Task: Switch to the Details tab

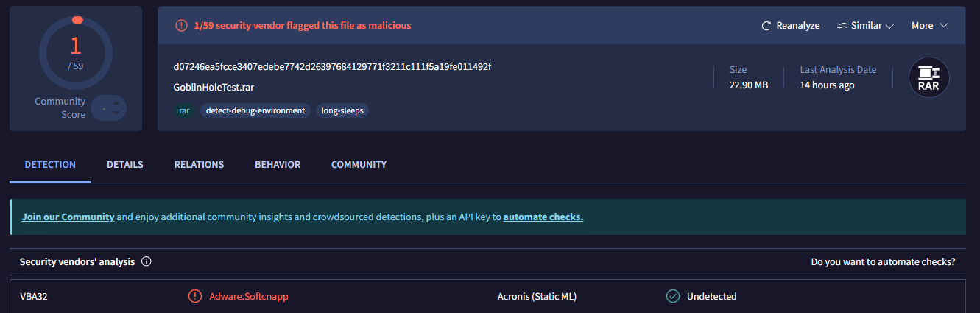Action: [125, 164]
